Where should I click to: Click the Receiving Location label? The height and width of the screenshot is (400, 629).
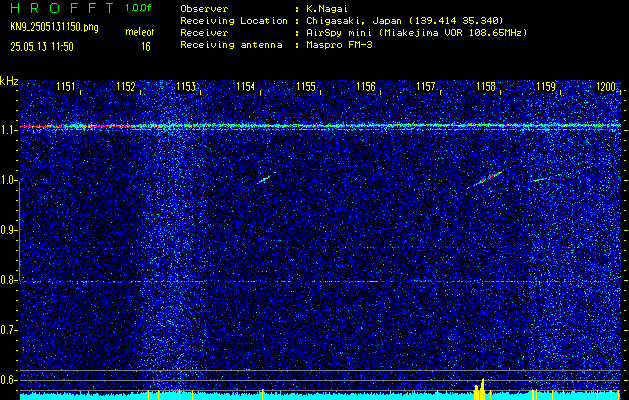pos(234,20)
